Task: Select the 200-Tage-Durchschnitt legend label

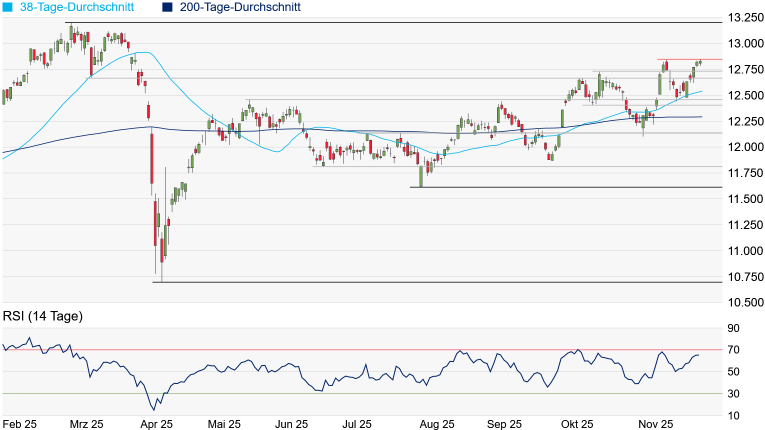Action: pos(241,7)
